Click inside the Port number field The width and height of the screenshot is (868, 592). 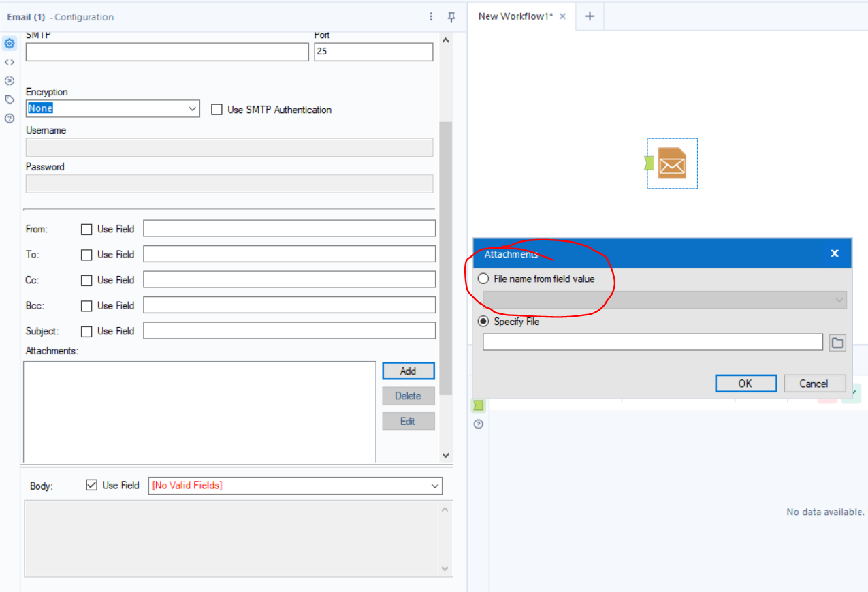(373, 51)
